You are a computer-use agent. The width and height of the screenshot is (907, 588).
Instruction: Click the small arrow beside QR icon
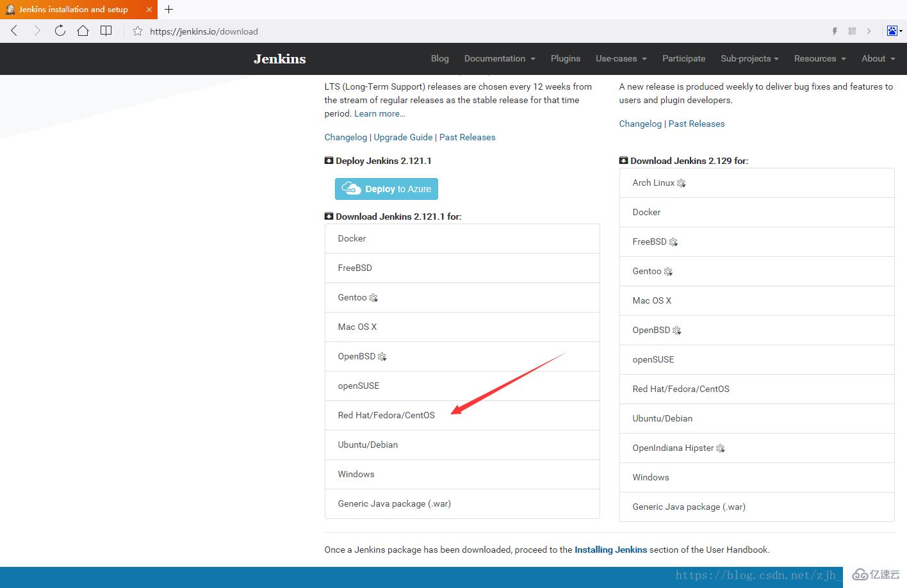(869, 31)
